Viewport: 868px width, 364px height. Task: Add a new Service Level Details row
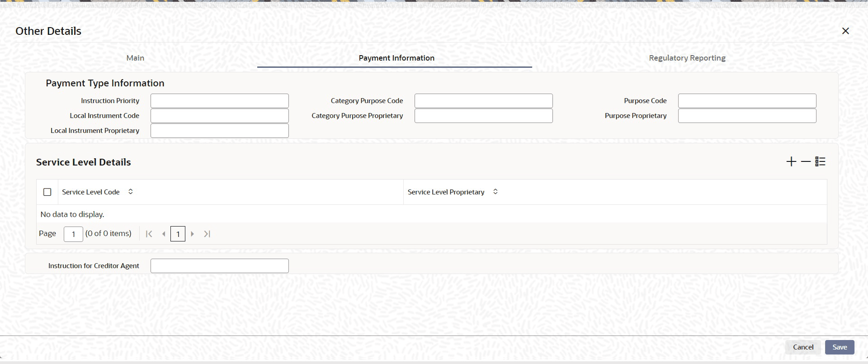(x=791, y=162)
